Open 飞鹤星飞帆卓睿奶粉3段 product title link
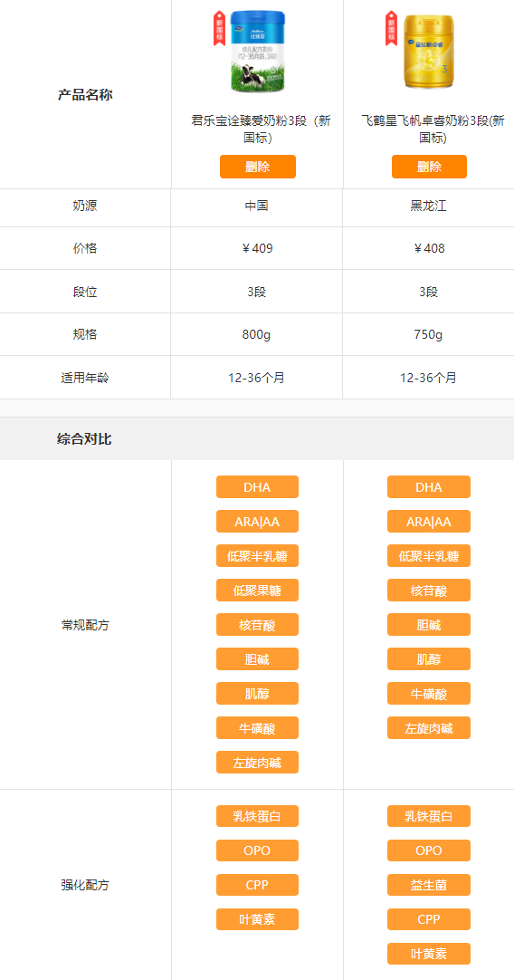 pos(433,129)
